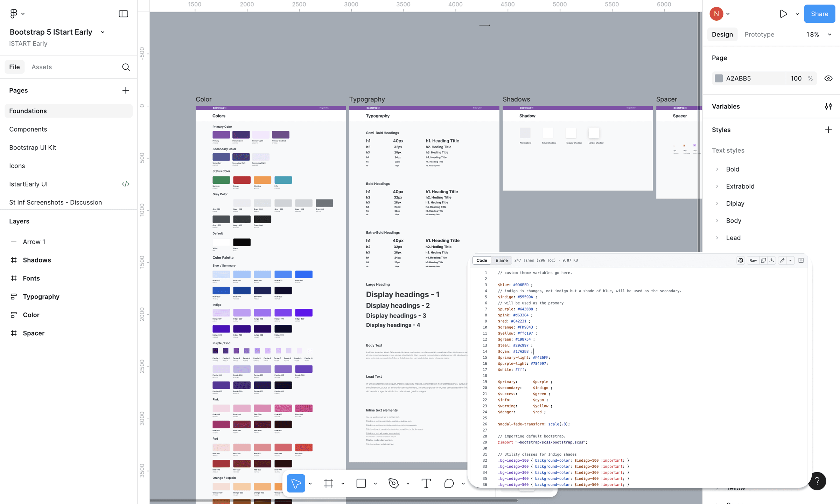This screenshot has height=504, width=840.
Task: Click the page background color swatch A2ABB5
Action: pyautogui.click(x=719, y=78)
